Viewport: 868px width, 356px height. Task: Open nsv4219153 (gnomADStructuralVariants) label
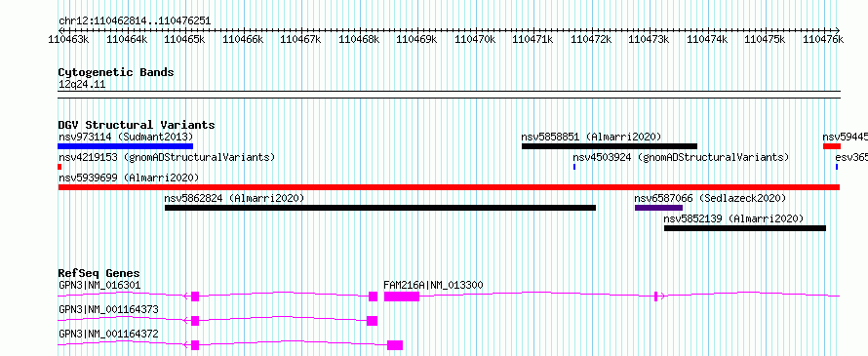click(167, 157)
